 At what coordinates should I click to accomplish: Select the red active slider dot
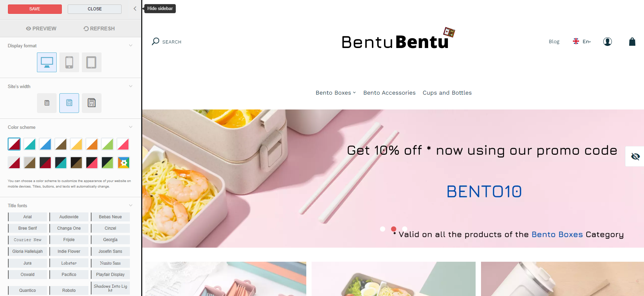[394, 229]
